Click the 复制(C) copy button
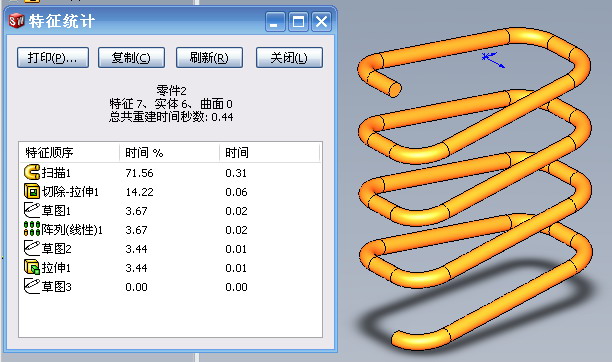 (x=131, y=58)
